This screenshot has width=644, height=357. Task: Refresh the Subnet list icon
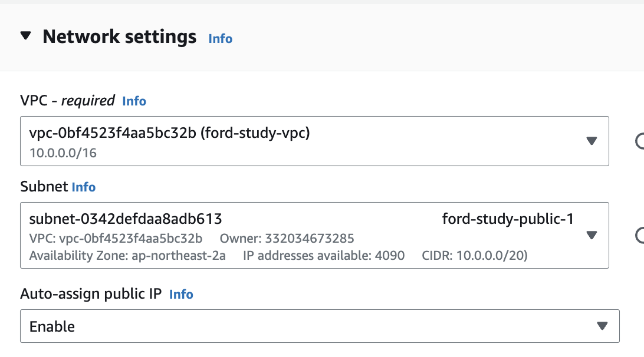(x=639, y=235)
